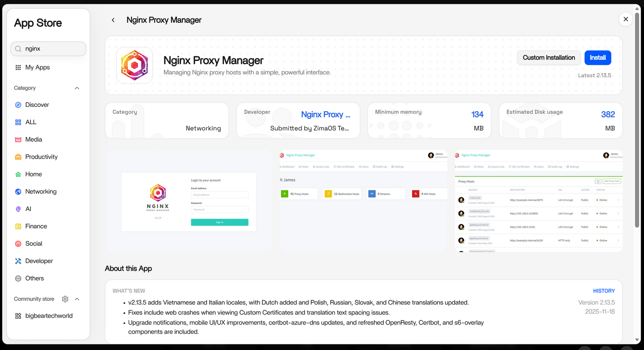This screenshot has height=350, width=644.
Task: Click the large Nginx Proxy Manager app logo
Action: click(x=134, y=65)
